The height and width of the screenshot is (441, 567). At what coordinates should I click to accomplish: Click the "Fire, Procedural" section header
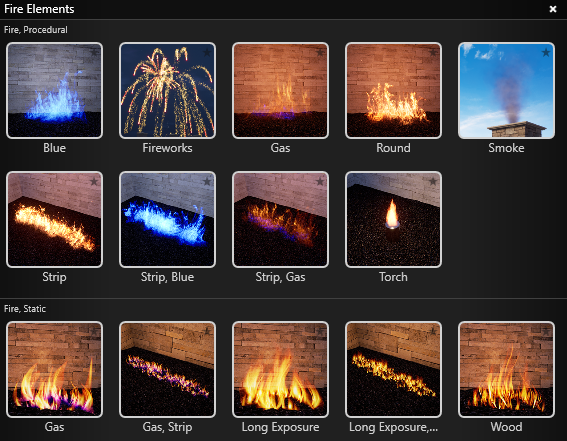tap(36, 30)
